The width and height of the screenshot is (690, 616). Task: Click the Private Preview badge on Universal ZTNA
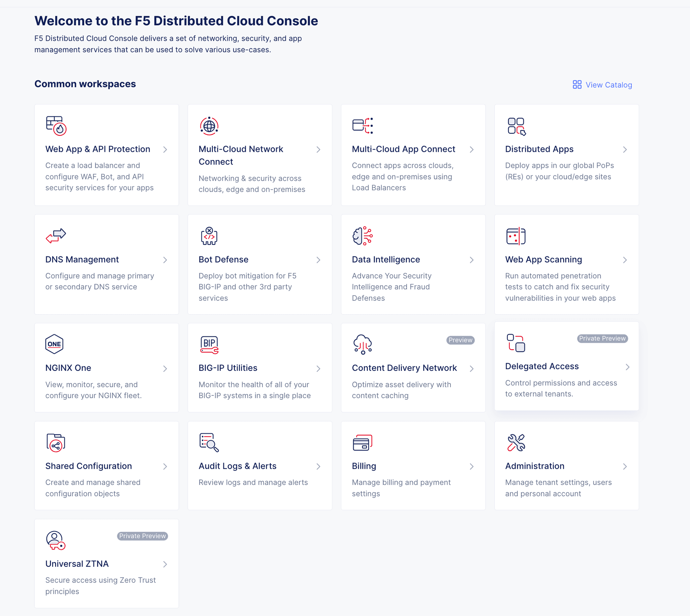[143, 536]
